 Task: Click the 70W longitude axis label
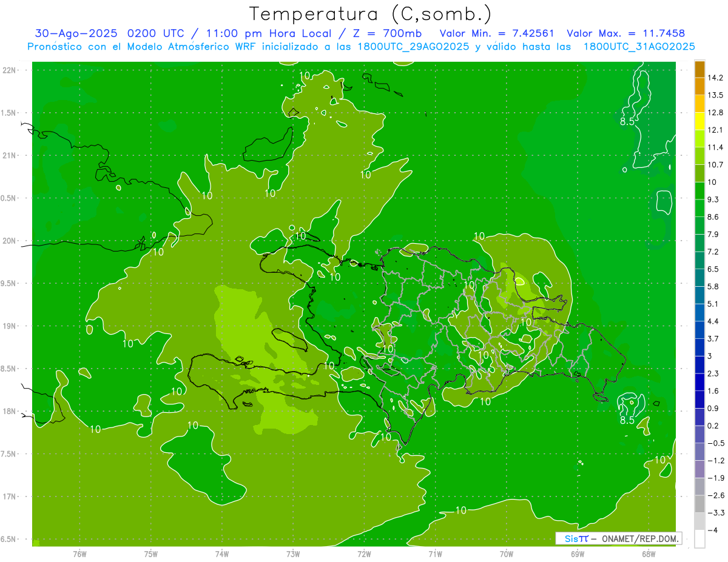click(x=507, y=554)
